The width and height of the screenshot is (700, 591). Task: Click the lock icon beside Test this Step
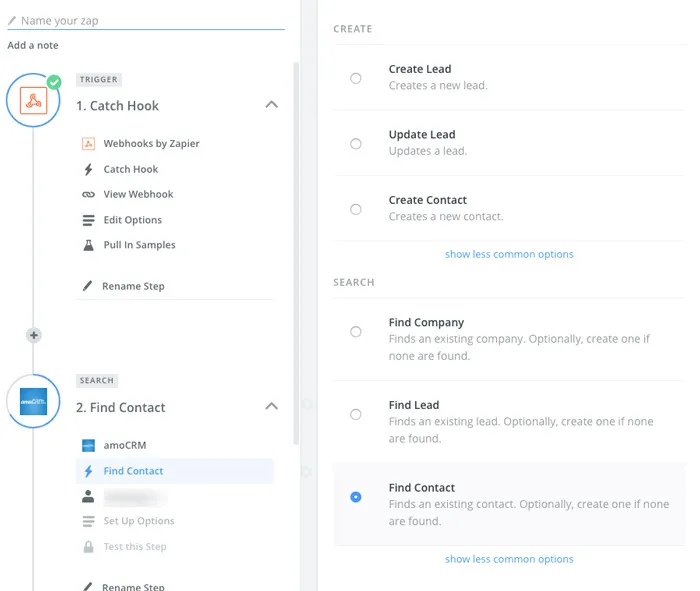click(88, 547)
